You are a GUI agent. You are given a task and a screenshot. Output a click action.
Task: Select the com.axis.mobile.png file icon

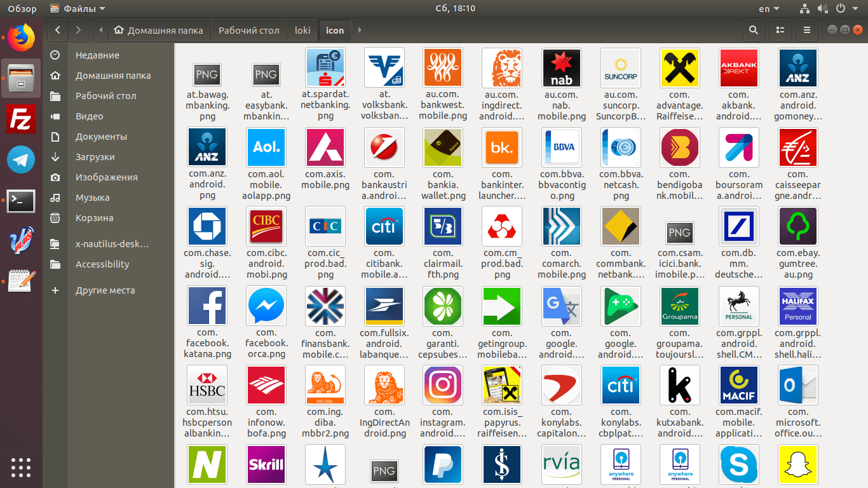pos(325,147)
